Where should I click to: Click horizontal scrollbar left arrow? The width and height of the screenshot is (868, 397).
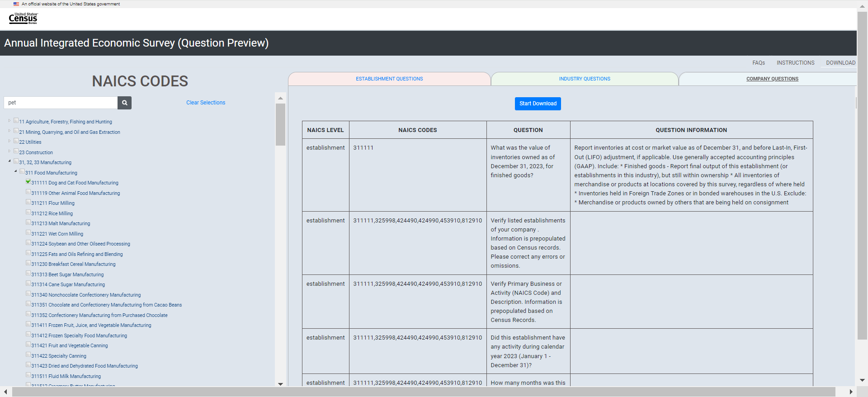click(5, 392)
